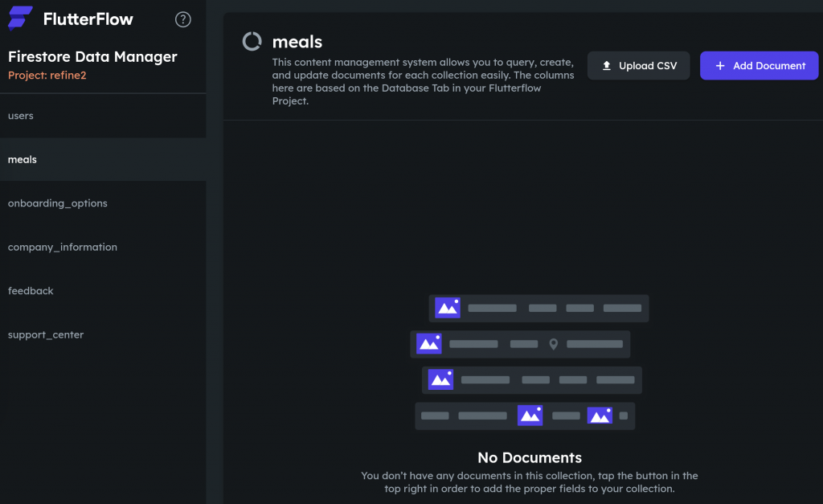This screenshot has height=504, width=823.
Task: Select the meals collection
Action: pyautogui.click(x=103, y=160)
